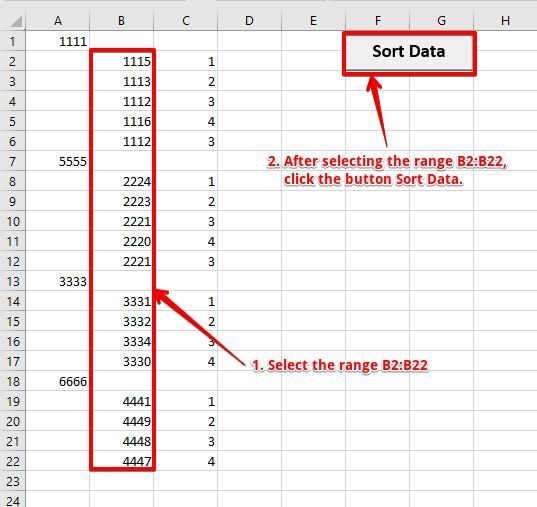Select column F header
The image size is (537, 507).
(x=377, y=21)
